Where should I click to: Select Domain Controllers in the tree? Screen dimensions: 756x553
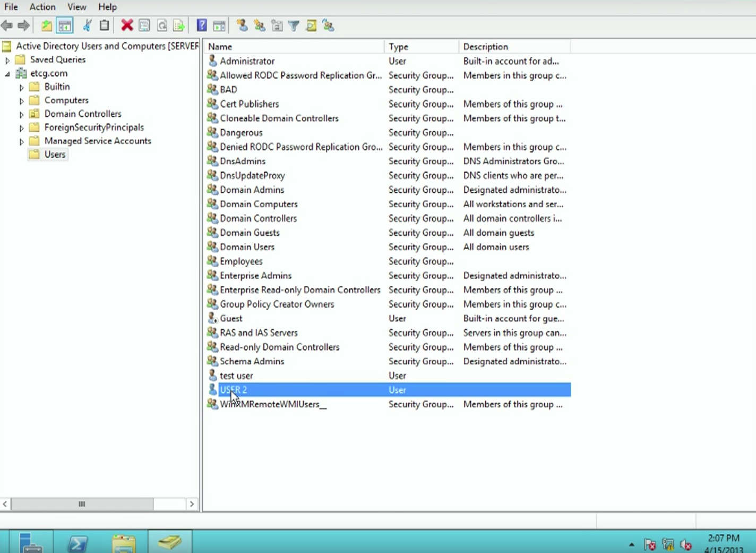[83, 114]
